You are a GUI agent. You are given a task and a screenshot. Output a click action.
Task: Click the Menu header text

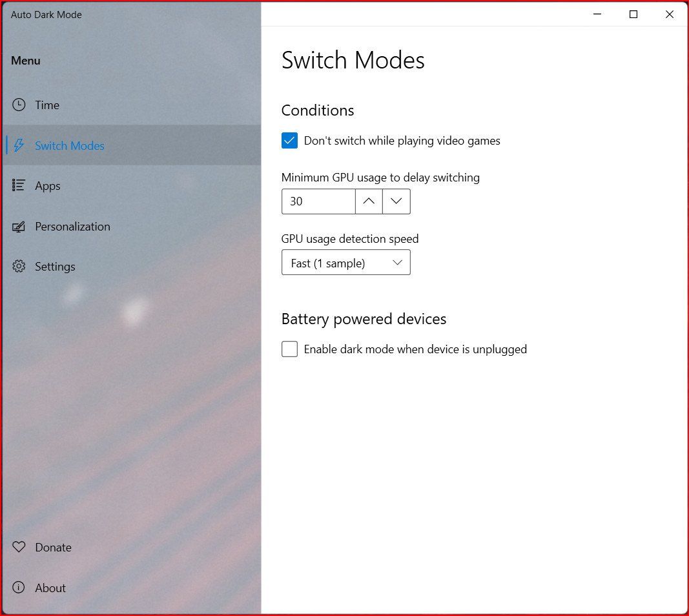(x=25, y=61)
